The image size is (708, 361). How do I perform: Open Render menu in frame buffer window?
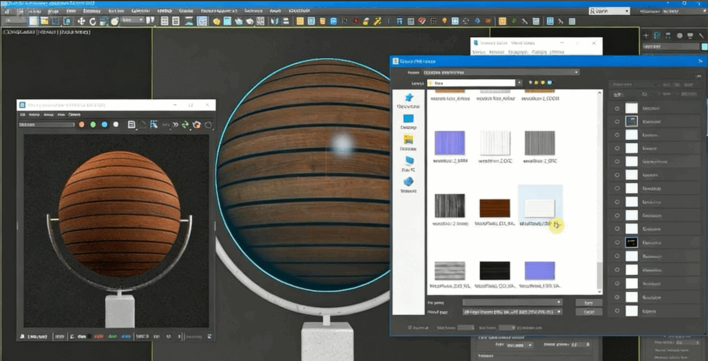pos(34,115)
